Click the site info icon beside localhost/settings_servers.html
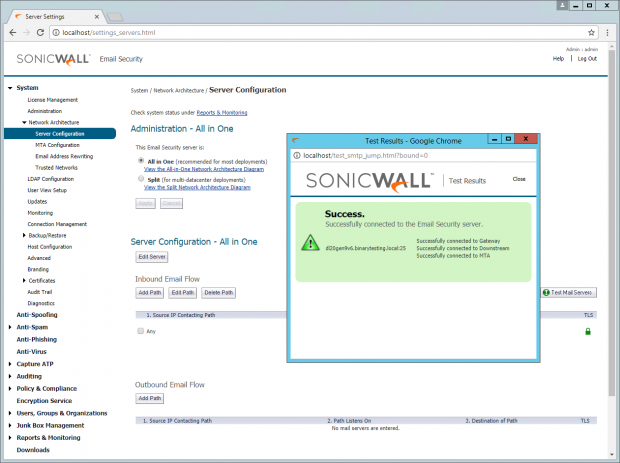This screenshot has width=620, height=463. pyautogui.click(x=56, y=32)
